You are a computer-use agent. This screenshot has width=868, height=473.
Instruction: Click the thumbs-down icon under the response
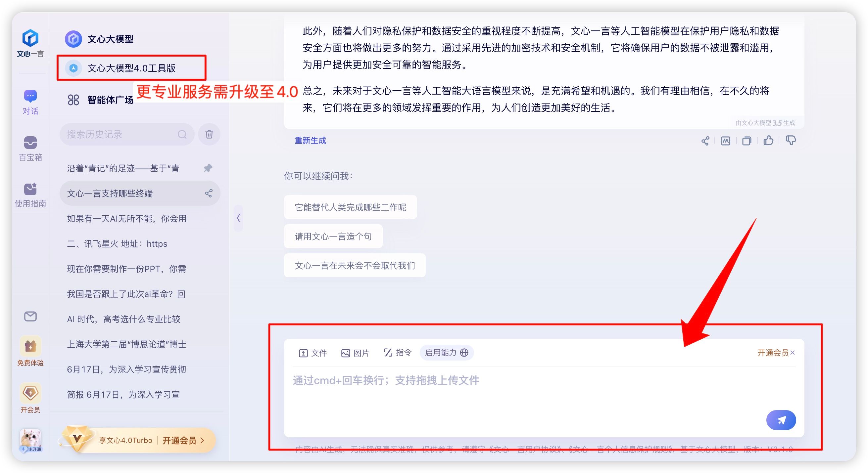coord(791,140)
